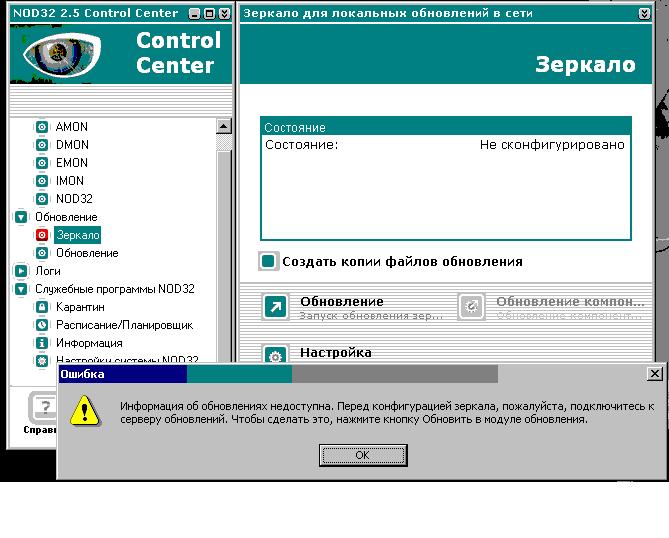
Task: Click the EMON module icon
Action: pos(42,163)
